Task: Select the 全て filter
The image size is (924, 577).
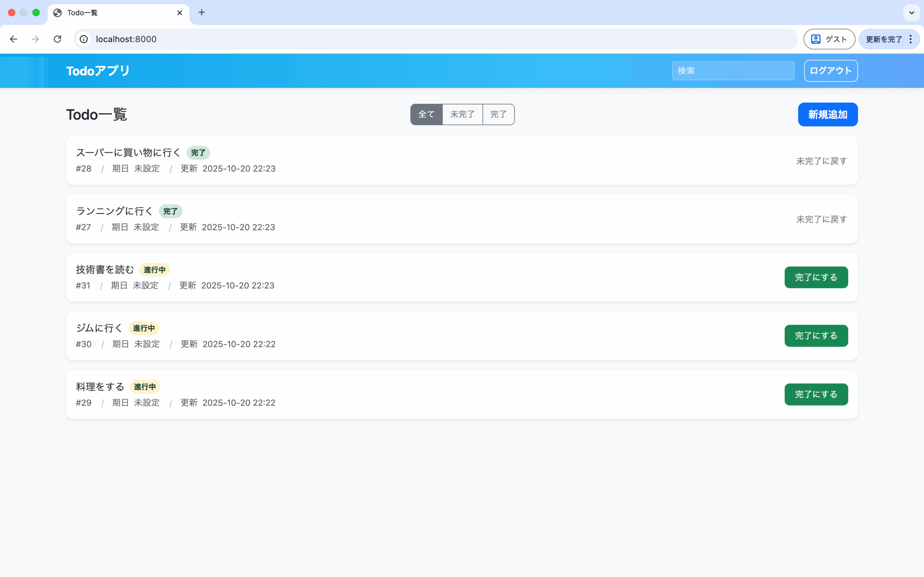Action: [x=426, y=114]
